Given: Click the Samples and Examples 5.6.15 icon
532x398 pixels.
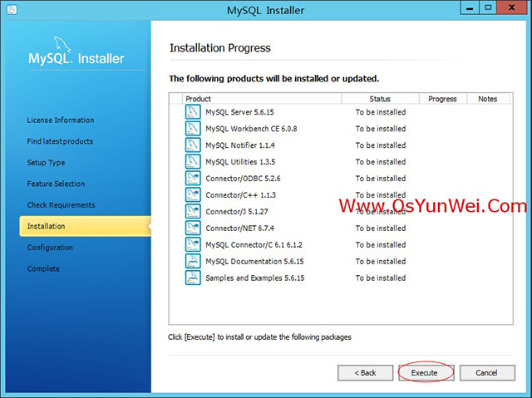Looking at the screenshot, I should pos(193,278).
